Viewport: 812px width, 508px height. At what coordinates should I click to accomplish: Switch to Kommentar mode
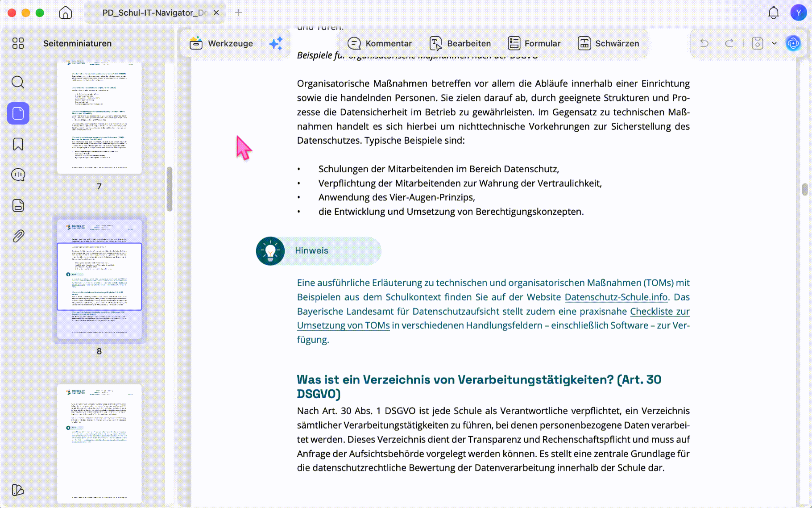pyautogui.click(x=380, y=43)
